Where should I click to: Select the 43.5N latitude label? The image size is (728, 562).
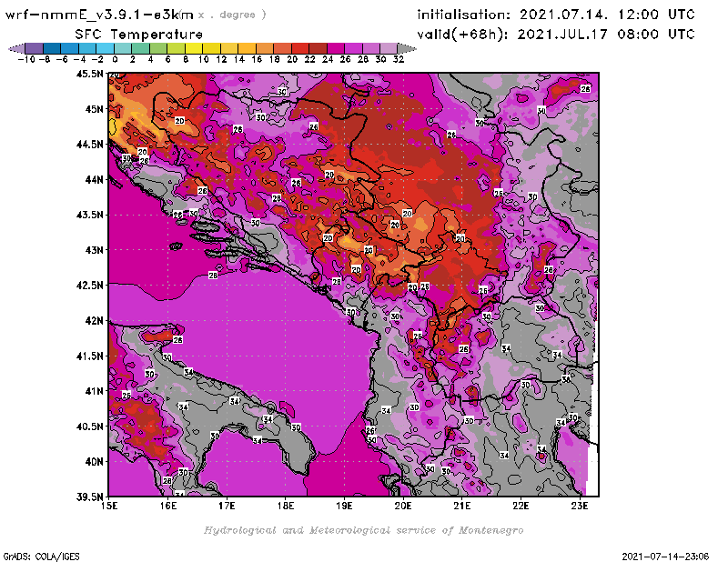pos(89,215)
